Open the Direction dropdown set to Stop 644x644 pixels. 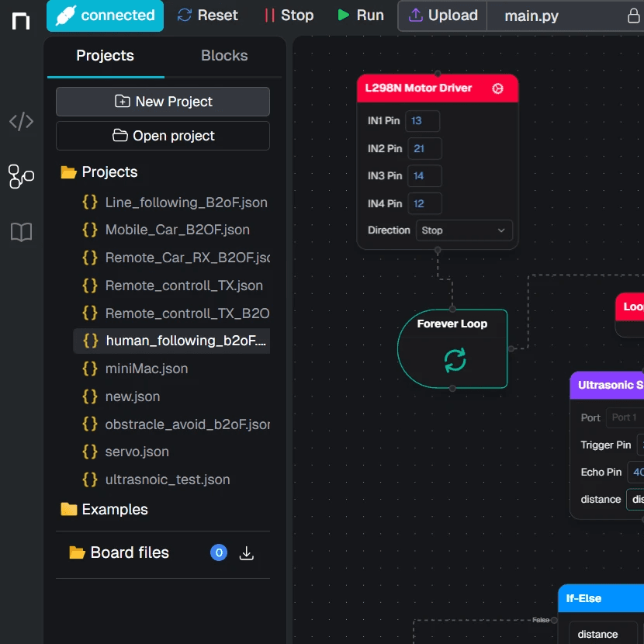[464, 230]
